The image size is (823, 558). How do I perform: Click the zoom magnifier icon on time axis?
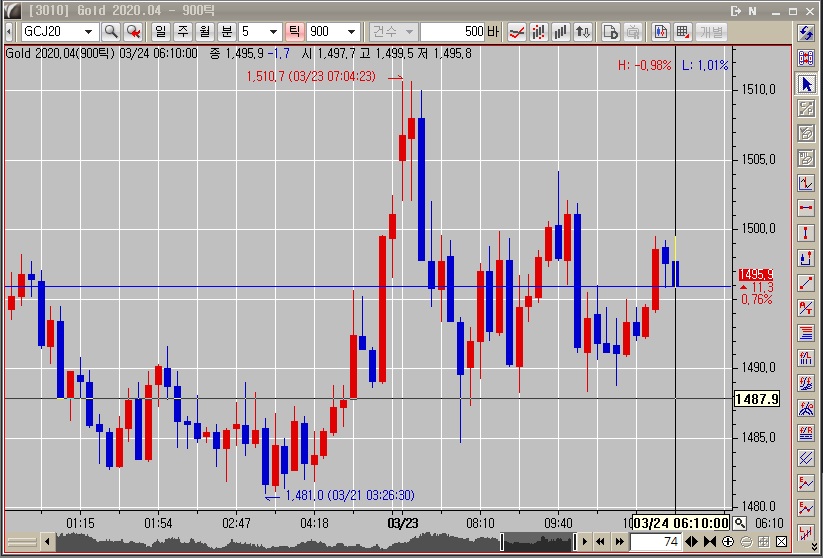click(x=739, y=523)
